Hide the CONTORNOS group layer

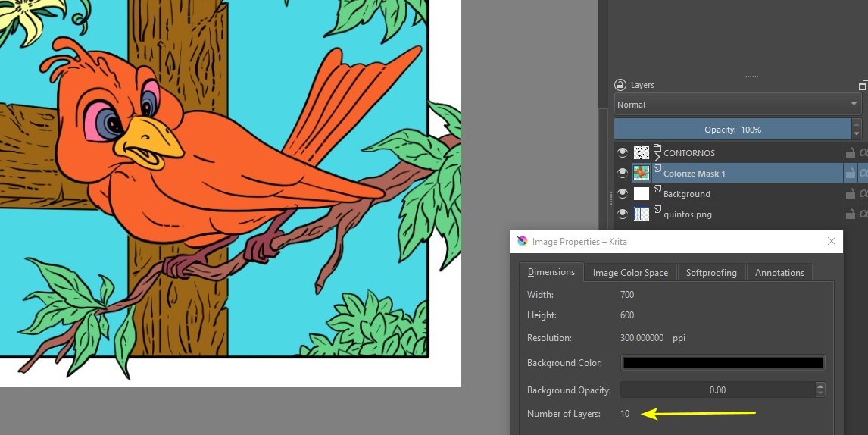point(623,153)
